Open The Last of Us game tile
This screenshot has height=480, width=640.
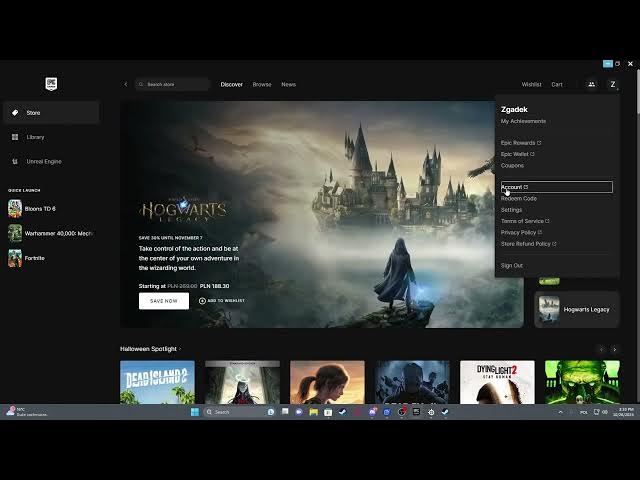click(327, 382)
